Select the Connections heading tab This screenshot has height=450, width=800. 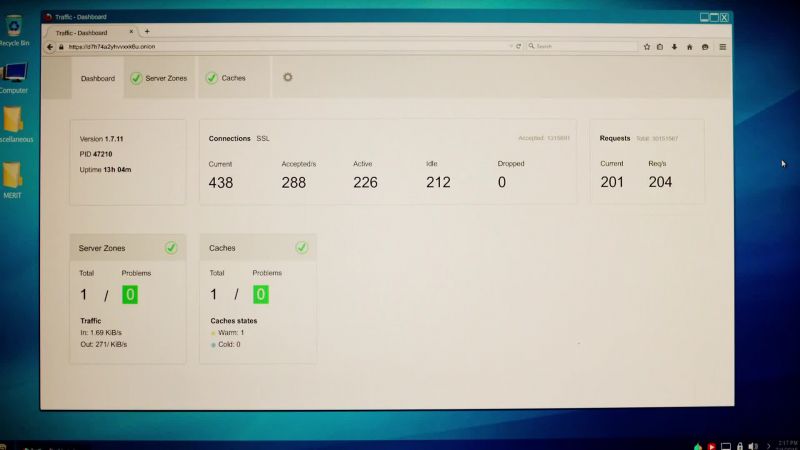click(230, 138)
